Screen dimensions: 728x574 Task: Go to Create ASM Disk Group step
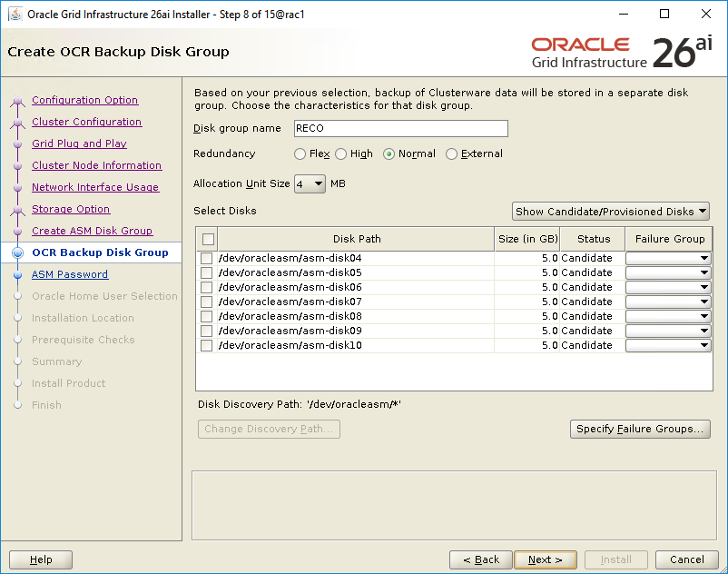pos(92,231)
